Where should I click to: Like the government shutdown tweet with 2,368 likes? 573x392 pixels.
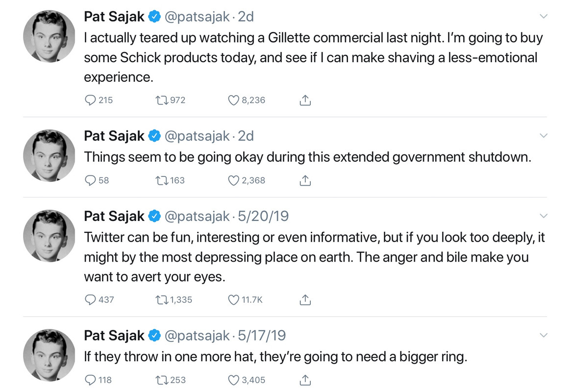coord(234,180)
